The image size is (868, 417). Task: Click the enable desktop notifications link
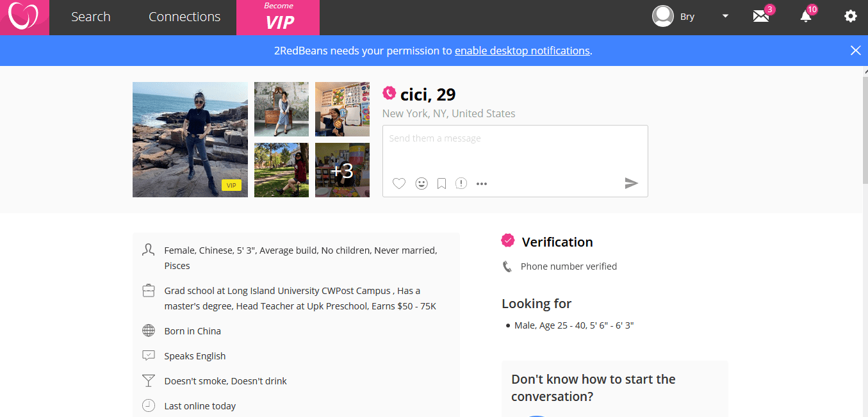[522, 51]
